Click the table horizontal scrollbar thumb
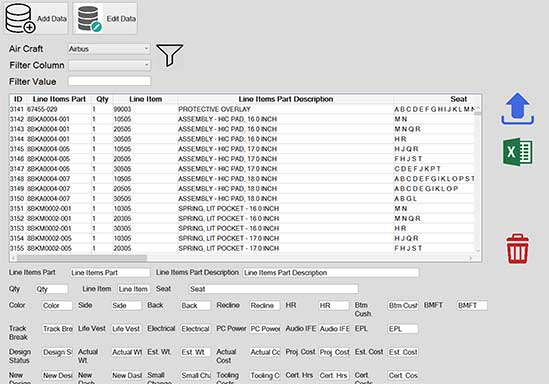 pyautogui.click(x=82, y=258)
